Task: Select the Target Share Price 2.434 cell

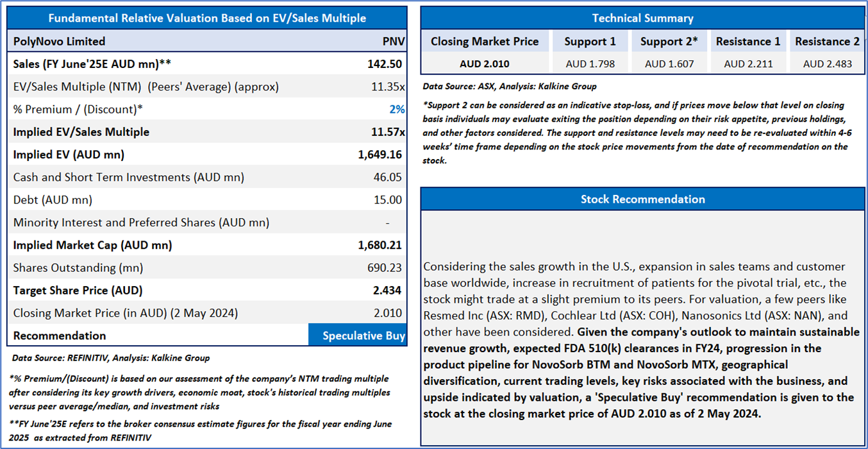Action: click(x=388, y=291)
